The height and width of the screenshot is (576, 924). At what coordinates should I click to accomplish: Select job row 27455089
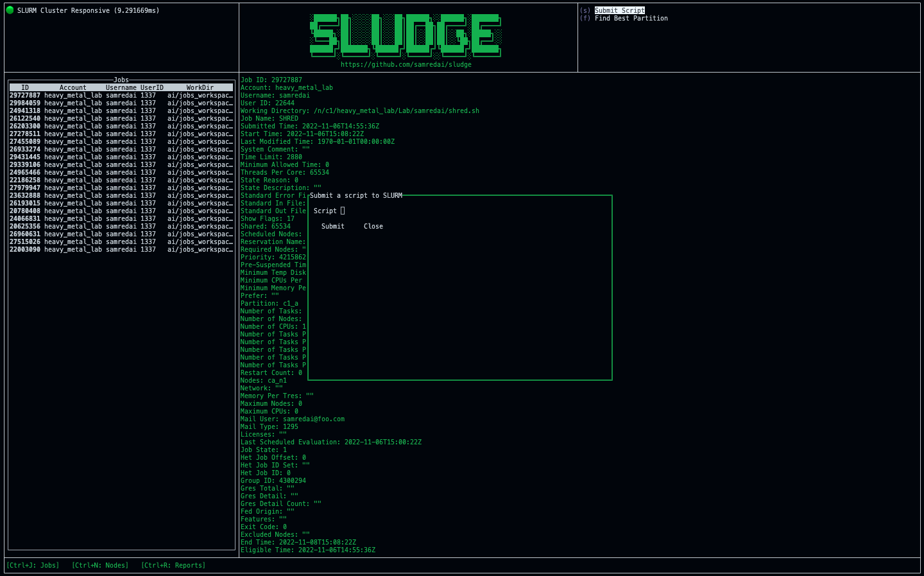pos(121,141)
